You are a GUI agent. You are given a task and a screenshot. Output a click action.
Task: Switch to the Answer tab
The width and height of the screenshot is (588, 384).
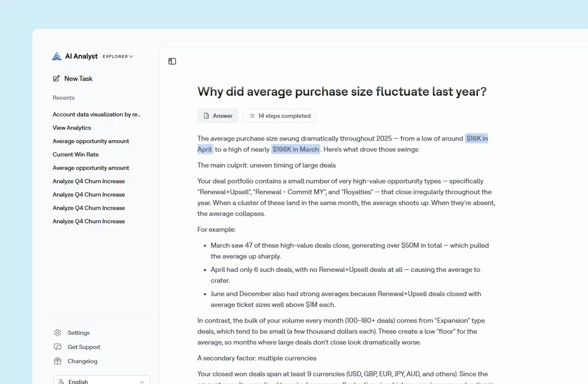click(218, 116)
